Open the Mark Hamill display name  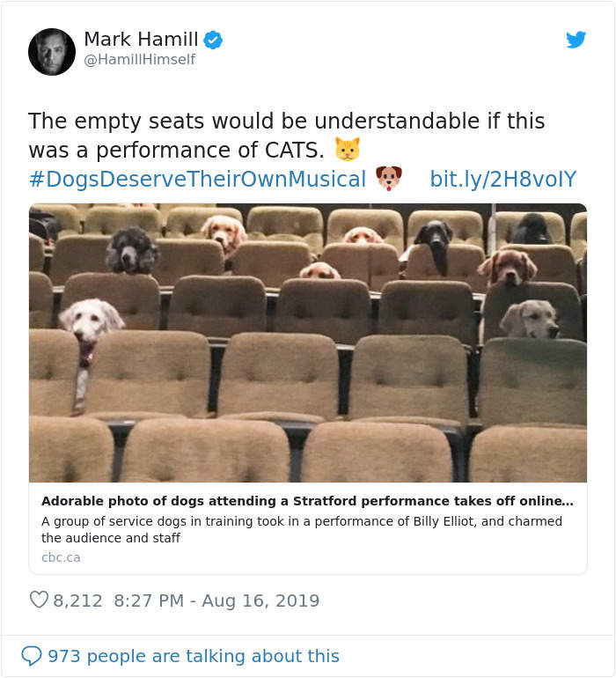tap(140, 40)
